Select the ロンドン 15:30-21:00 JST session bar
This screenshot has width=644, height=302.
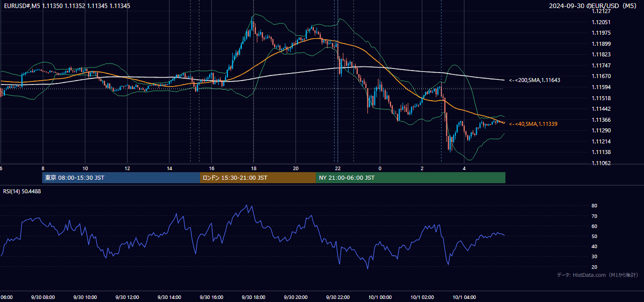[x=258, y=178]
